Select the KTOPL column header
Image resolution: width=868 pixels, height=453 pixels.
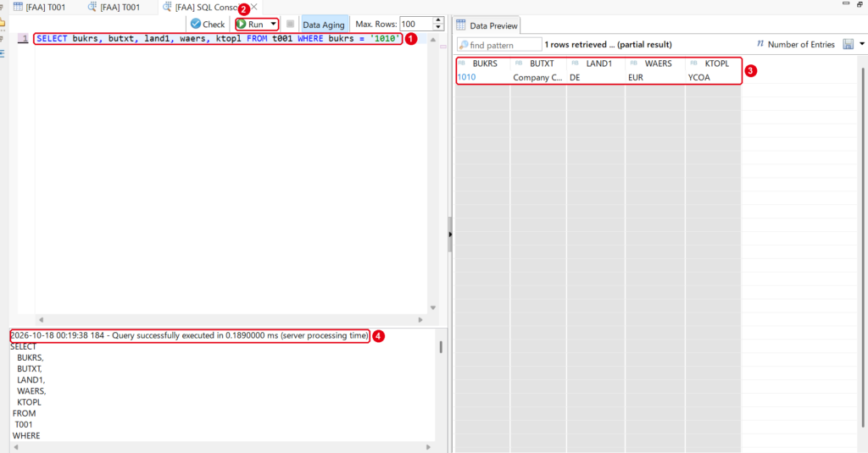point(714,64)
